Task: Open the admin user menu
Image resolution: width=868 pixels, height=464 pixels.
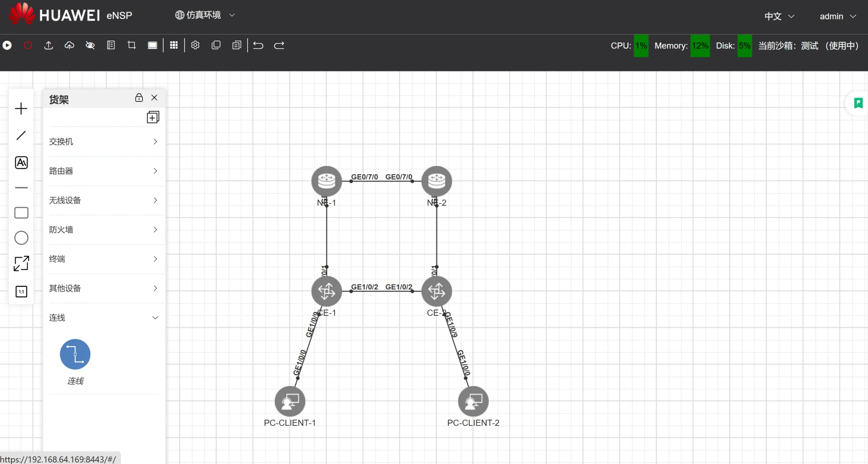Action: (x=838, y=16)
